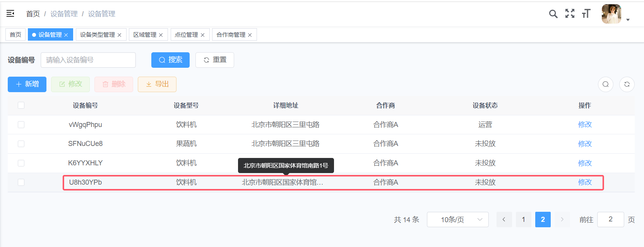
Task: Click device number vWgqPhpu cell
Action: point(86,125)
